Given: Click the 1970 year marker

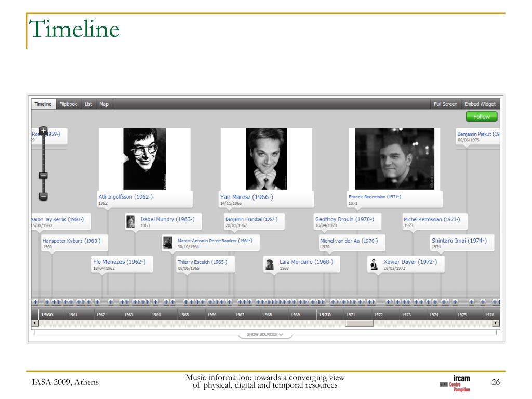Looking at the screenshot, I should 325,315.
